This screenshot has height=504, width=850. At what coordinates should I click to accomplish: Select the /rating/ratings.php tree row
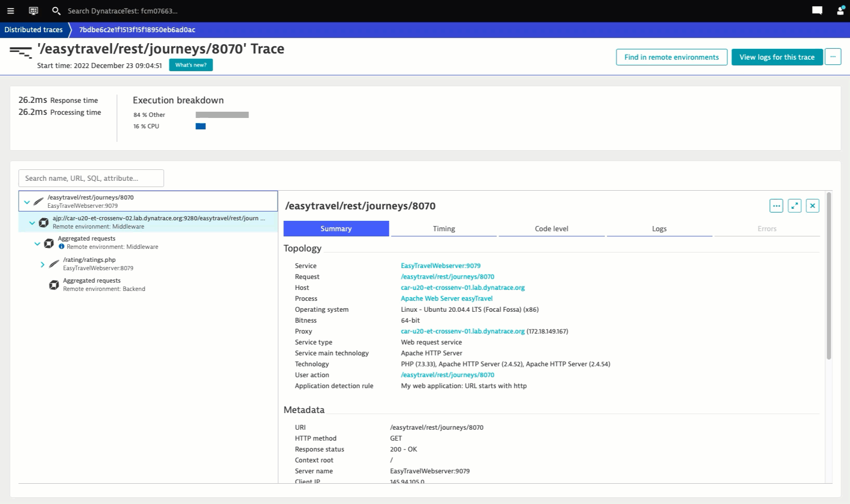[x=148, y=264]
